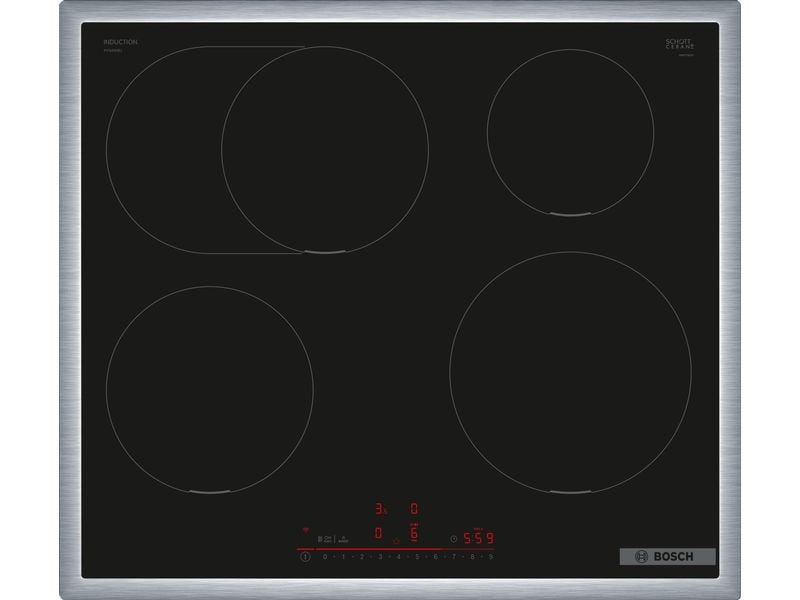Set heat level 8 on the slider

[472, 557]
